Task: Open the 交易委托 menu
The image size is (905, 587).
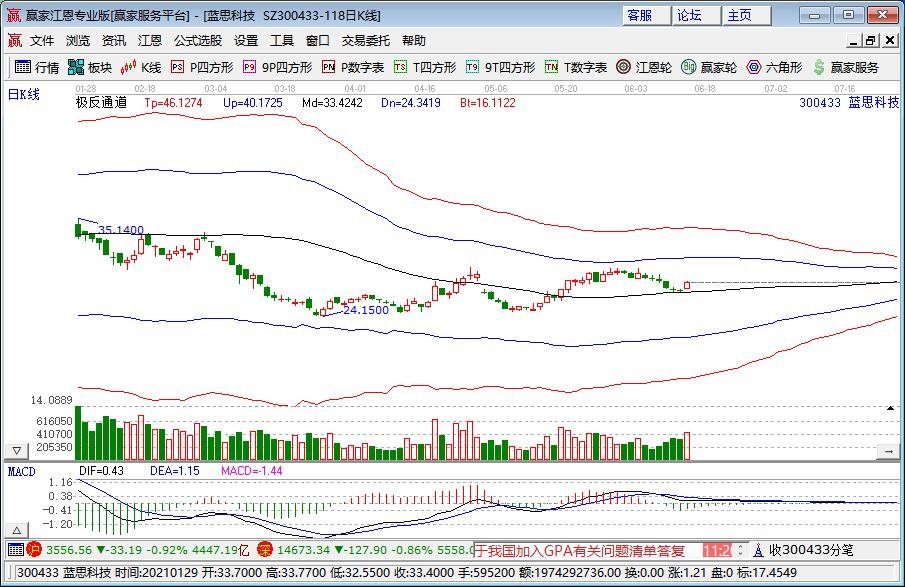Action: pos(365,40)
